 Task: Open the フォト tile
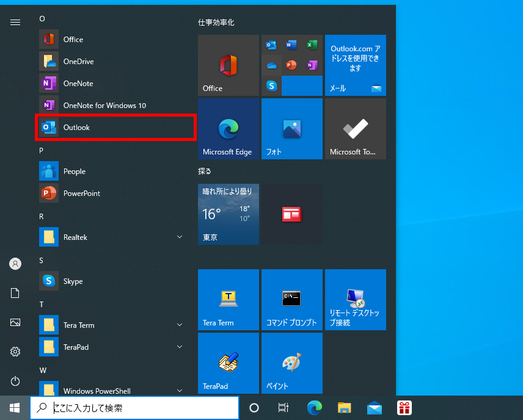pos(292,129)
